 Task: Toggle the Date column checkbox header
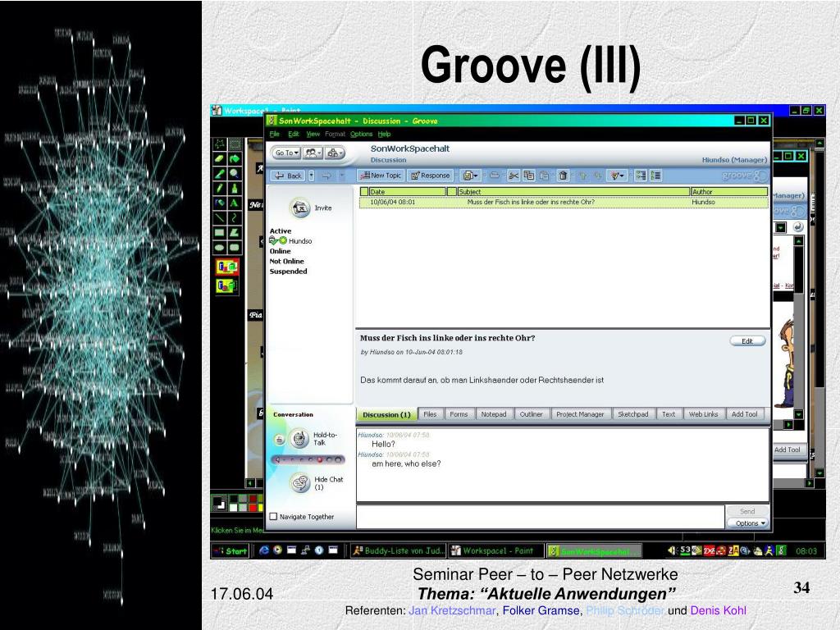coord(364,192)
